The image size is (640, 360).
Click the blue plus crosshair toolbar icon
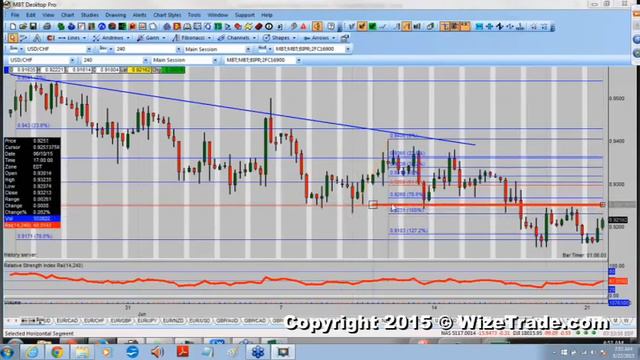[489, 27]
